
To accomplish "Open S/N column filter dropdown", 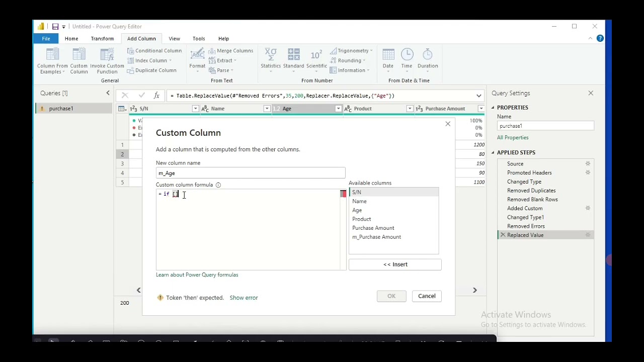I will (x=195, y=109).
